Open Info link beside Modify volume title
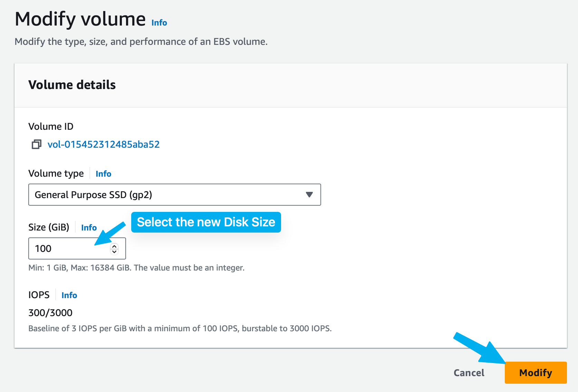 click(x=159, y=23)
